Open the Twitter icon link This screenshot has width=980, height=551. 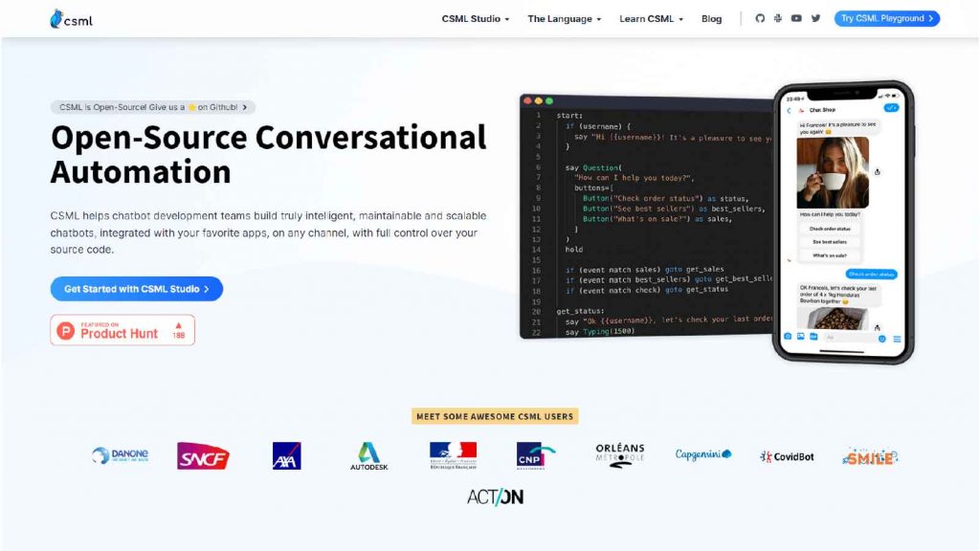tap(815, 19)
